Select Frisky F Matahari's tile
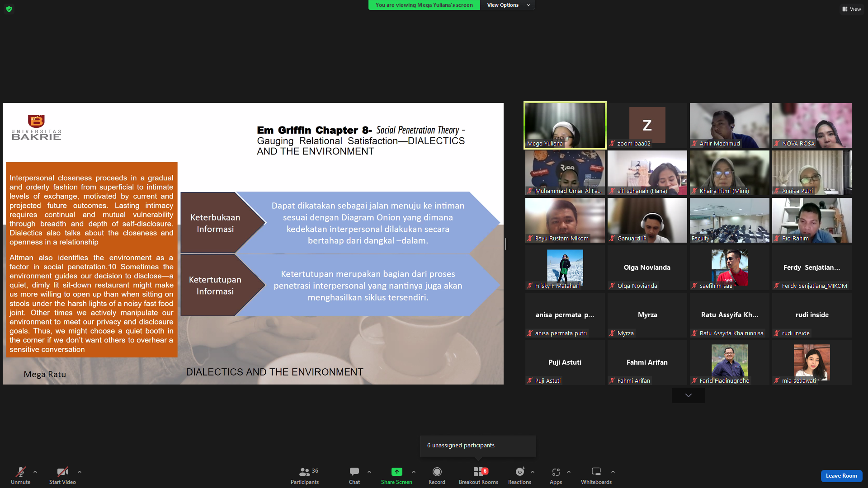Screen dimensions: 868x488 (565, 267)
